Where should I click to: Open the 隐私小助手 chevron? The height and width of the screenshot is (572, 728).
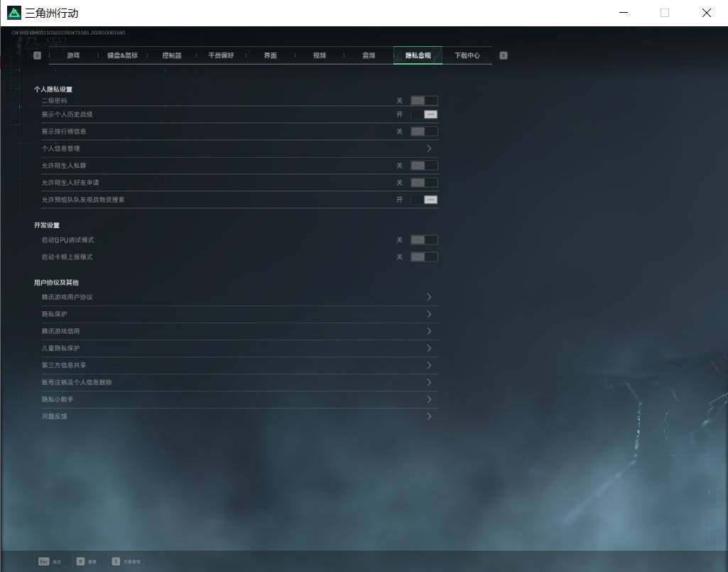(429, 399)
